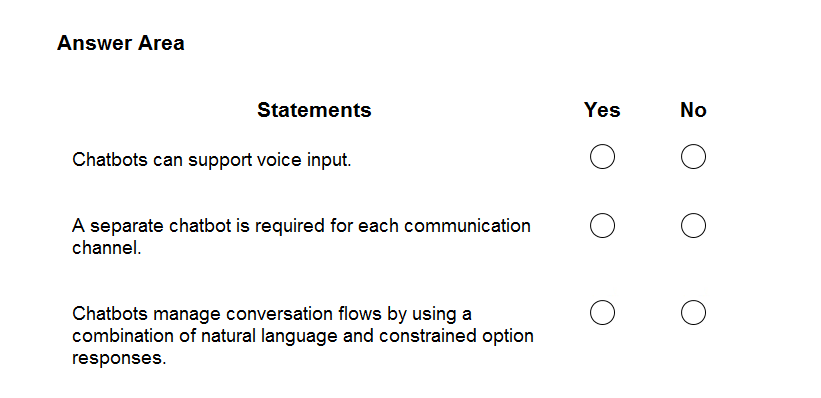The image size is (821, 398).
Task: Click the word responses in third statement
Action: click(x=119, y=359)
